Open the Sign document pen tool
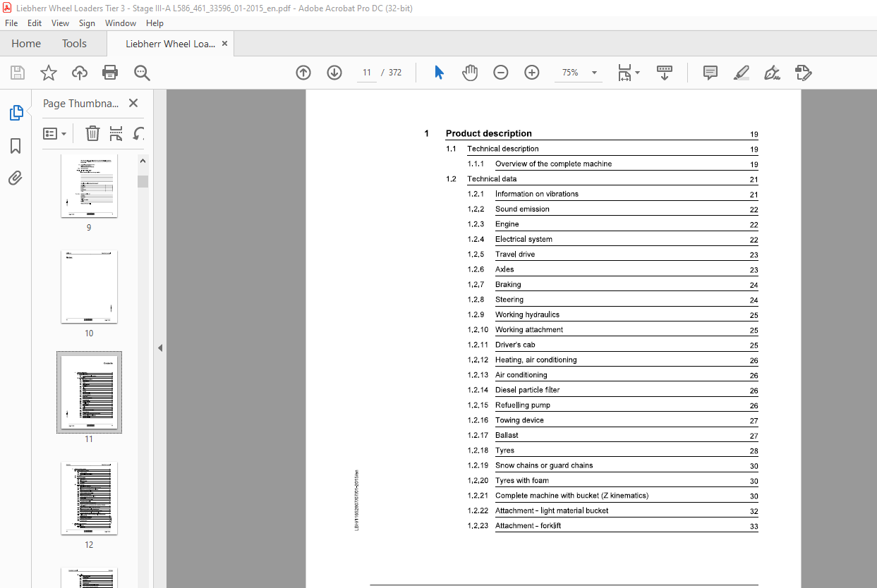This screenshot has height=588, width=877. tap(772, 73)
